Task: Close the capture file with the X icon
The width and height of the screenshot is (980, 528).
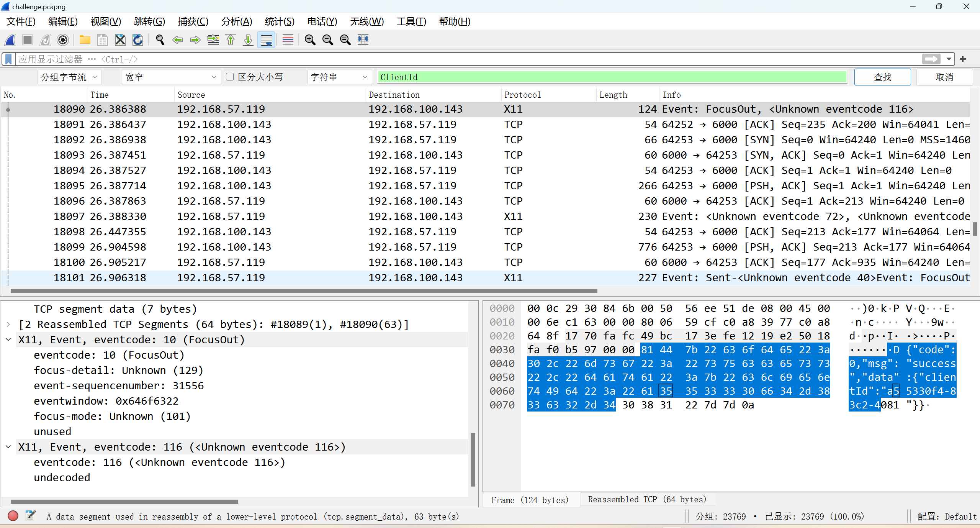Action: pyautogui.click(x=120, y=40)
